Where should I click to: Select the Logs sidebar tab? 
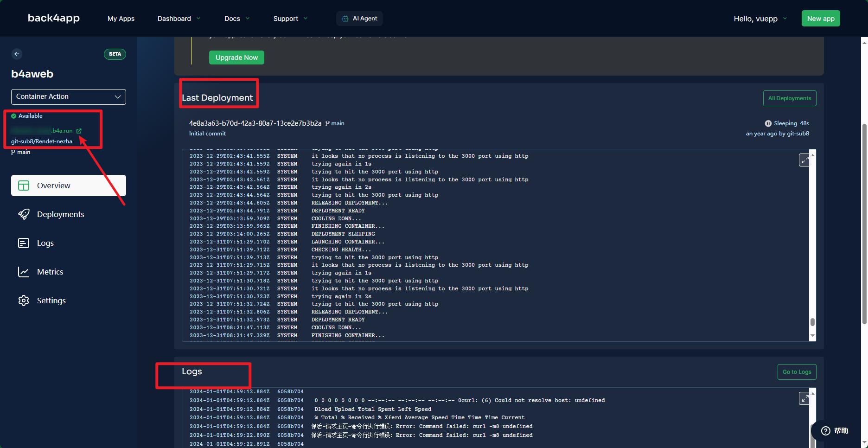click(69, 243)
